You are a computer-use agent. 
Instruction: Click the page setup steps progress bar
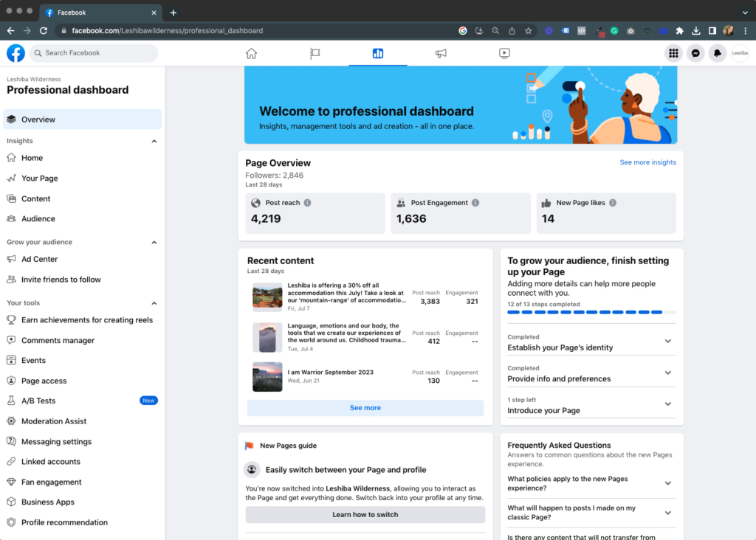pos(591,312)
